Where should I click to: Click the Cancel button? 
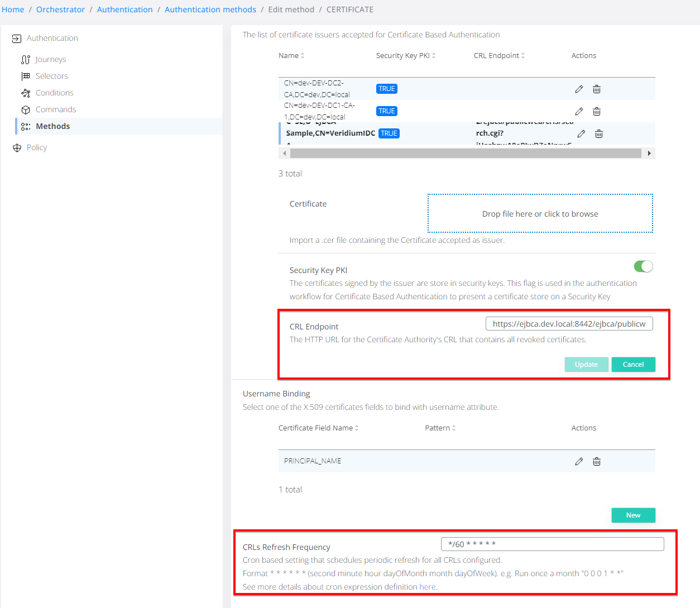click(x=633, y=365)
